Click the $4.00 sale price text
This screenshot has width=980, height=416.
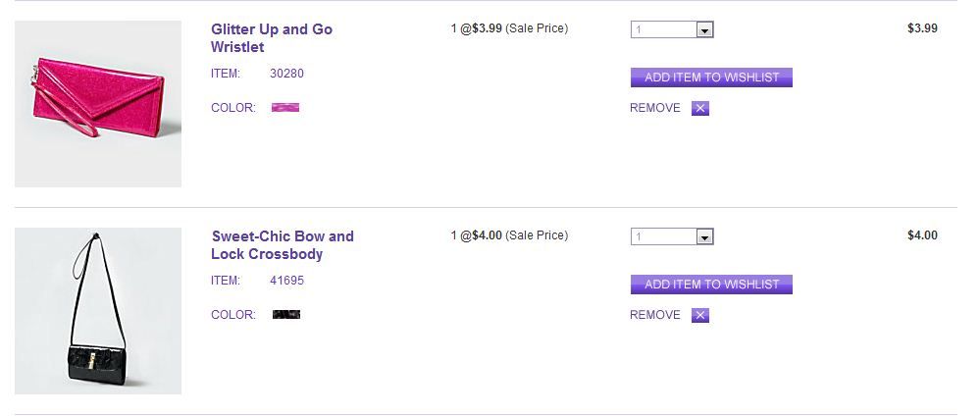(487, 235)
